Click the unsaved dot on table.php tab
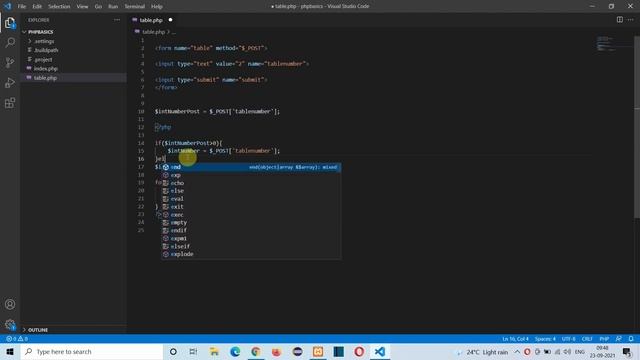The image size is (640, 360). [x=170, y=20]
